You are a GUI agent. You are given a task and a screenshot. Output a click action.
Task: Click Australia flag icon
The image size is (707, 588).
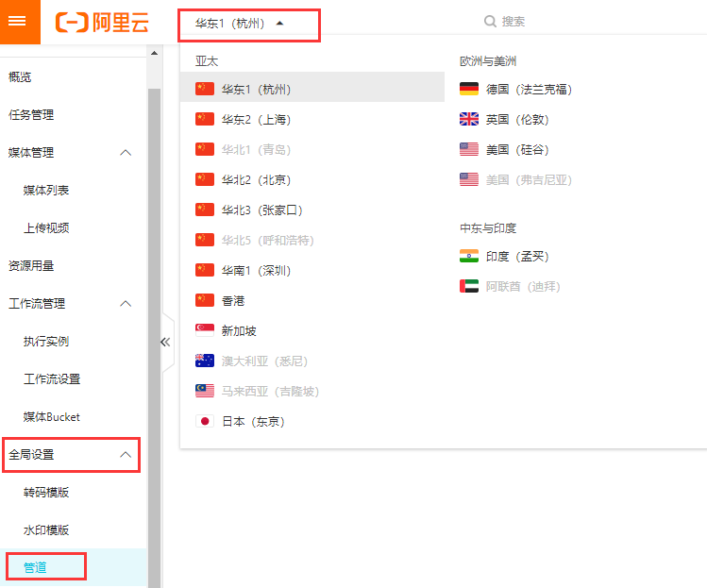pos(205,361)
